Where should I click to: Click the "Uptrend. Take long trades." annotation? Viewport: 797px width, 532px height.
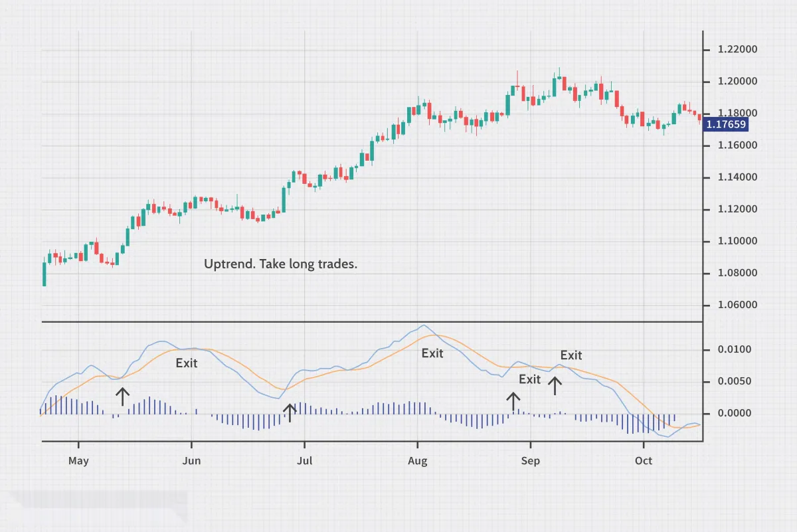pos(280,264)
